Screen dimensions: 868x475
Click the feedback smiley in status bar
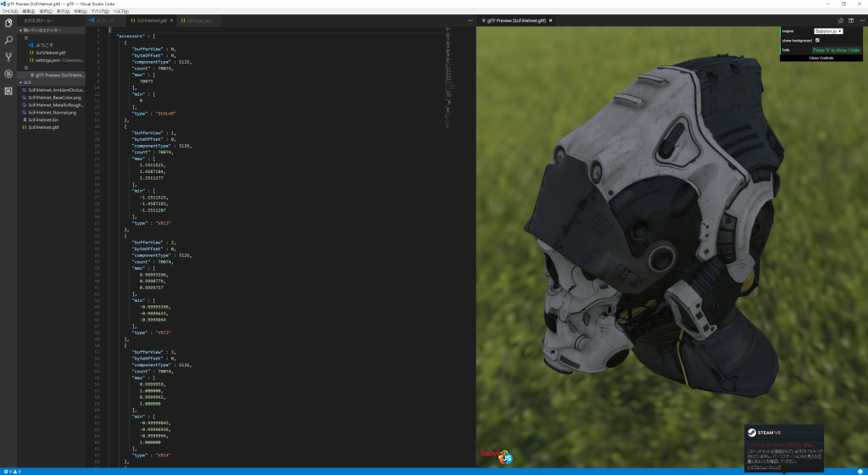pos(860,472)
